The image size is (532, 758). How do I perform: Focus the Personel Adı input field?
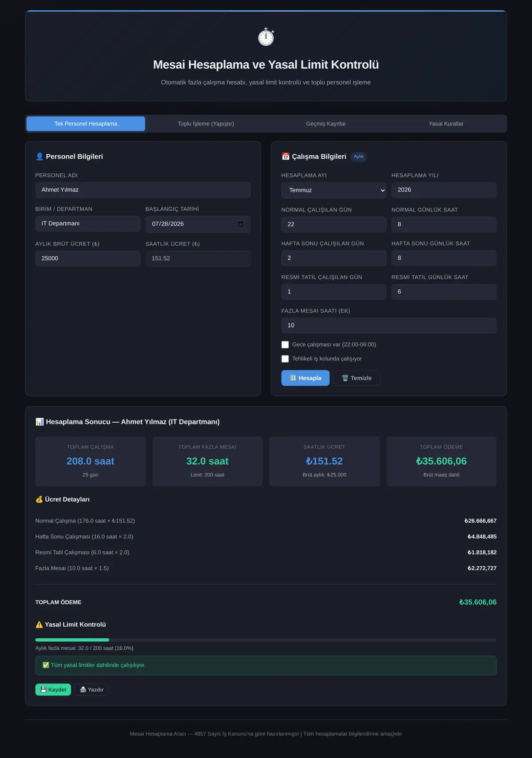[143, 190]
